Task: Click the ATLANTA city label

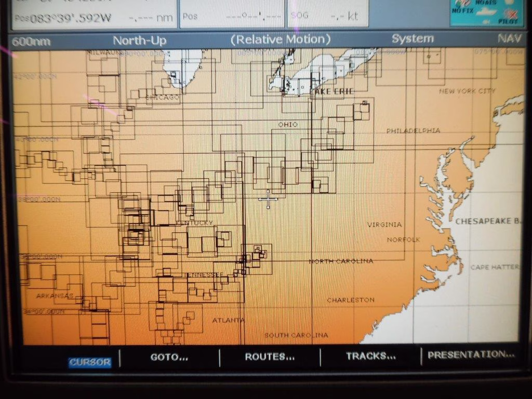Action: [228, 321]
